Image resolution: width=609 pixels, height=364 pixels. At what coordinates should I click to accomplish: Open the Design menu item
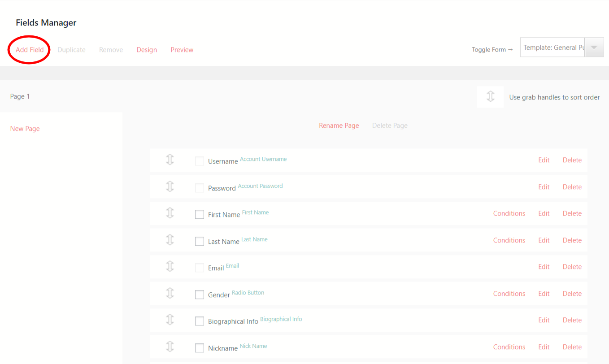[147, 50]
